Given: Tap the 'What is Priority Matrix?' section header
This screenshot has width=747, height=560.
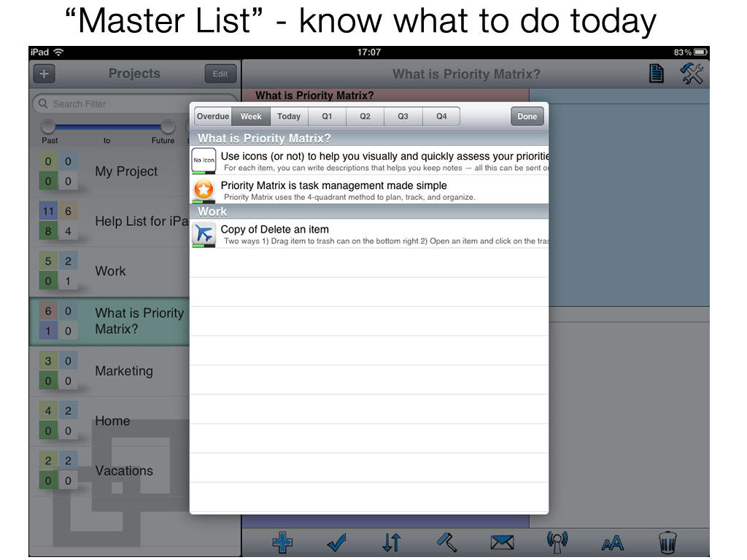Looking at the screenshot, I should point(369,138).
